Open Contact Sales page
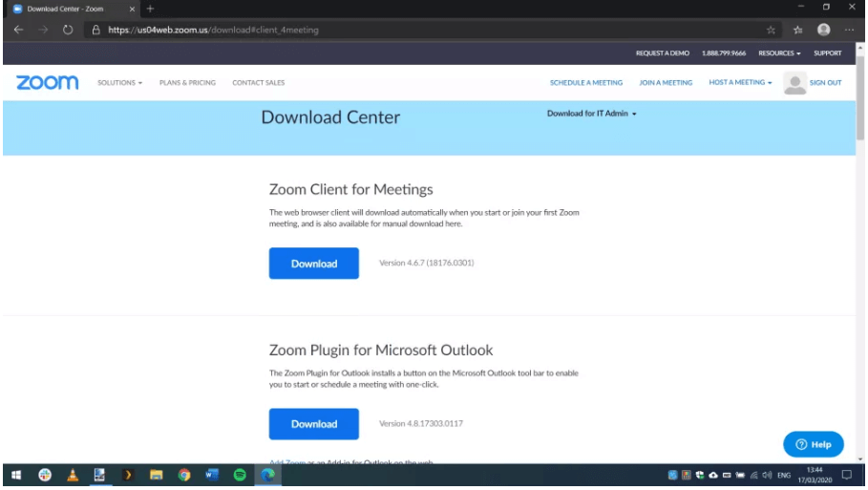The width and height of the screenshot is (868, 490). (x=258, y=82)
